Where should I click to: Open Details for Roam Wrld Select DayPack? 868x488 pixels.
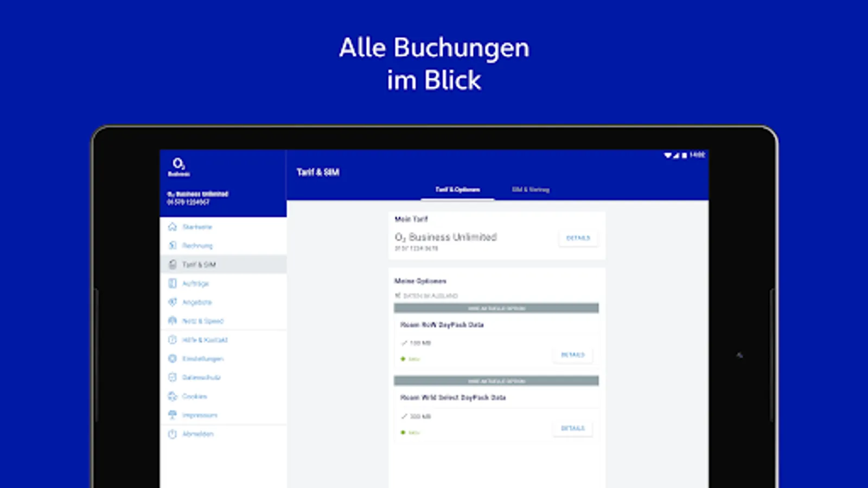point(573,428)
